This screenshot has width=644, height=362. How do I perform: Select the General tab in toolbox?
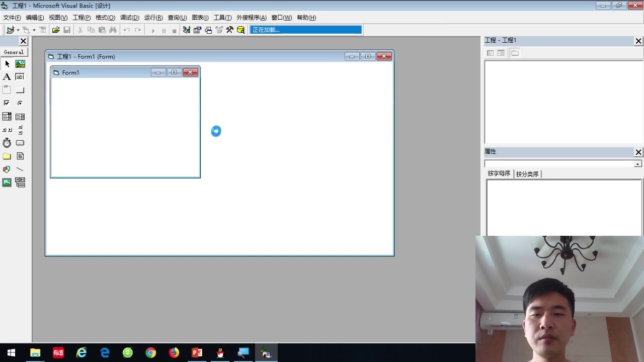click(x=14, y=52)
